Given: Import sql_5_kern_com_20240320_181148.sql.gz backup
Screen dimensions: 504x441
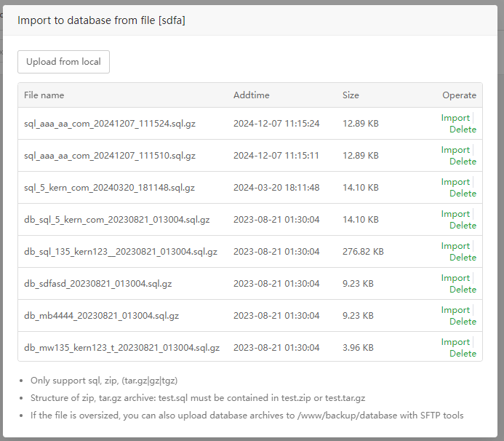Looking at the screenshot, I should click(455, 182).
